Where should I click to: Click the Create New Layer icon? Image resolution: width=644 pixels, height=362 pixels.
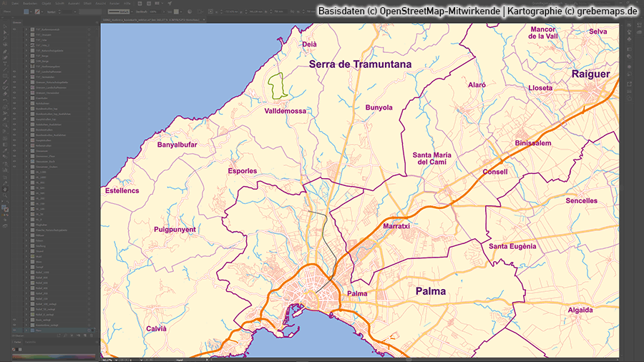pyautogui.click(x=86, y=336)
